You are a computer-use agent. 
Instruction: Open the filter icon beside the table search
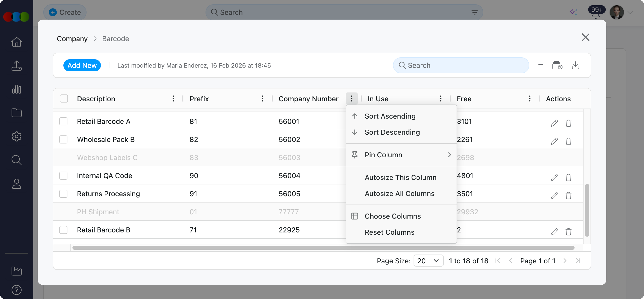tap(540, 65)
